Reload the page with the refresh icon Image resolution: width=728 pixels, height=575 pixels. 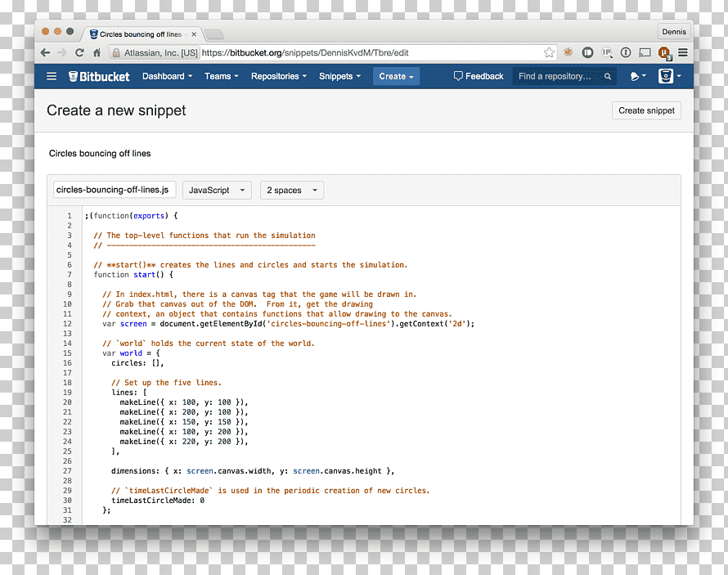[x=79, y=52]
